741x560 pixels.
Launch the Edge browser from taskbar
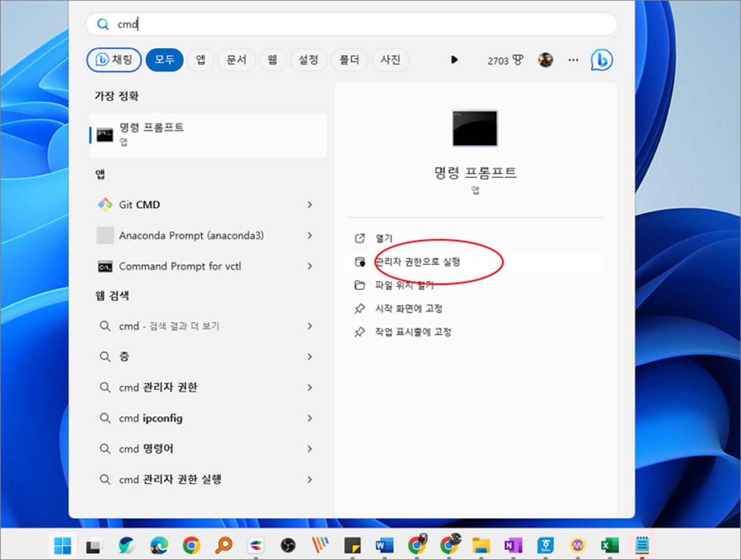159,545
